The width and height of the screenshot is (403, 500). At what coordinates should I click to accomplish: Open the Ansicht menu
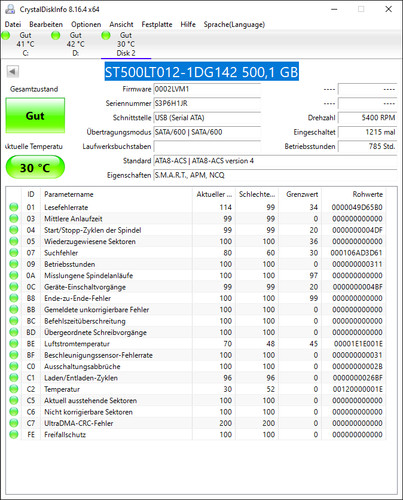[x=121, y=24]
